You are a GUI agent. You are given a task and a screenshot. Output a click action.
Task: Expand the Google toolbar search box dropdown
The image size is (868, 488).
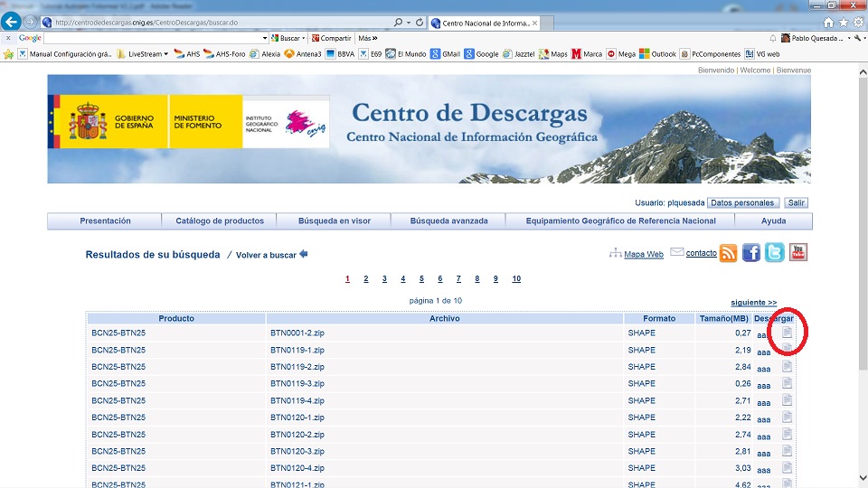[x=265, y=38]
